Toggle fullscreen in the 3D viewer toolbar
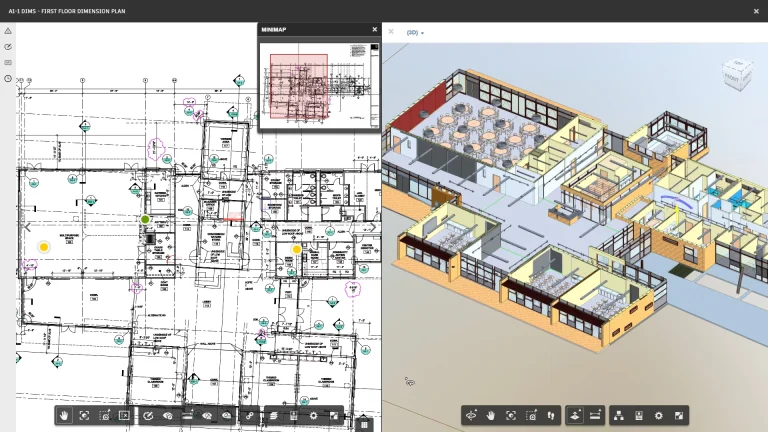Viewport: 768px width, 432px height. coord(679,415)
